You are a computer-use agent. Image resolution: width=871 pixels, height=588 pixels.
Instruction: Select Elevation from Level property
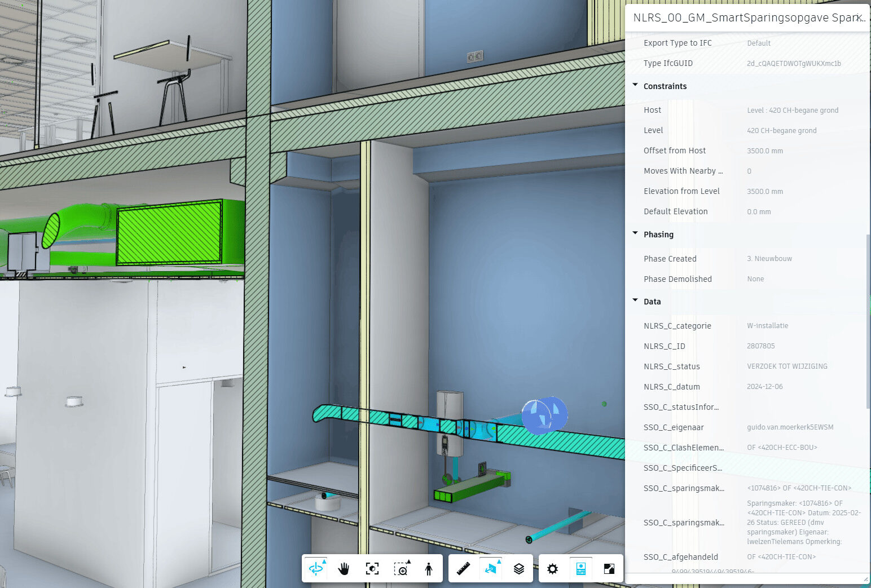(681, 191)
